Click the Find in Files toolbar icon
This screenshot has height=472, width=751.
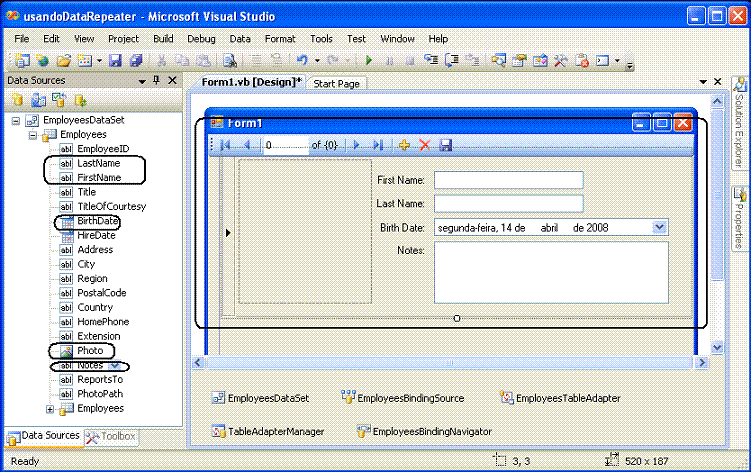pos(230,60)
